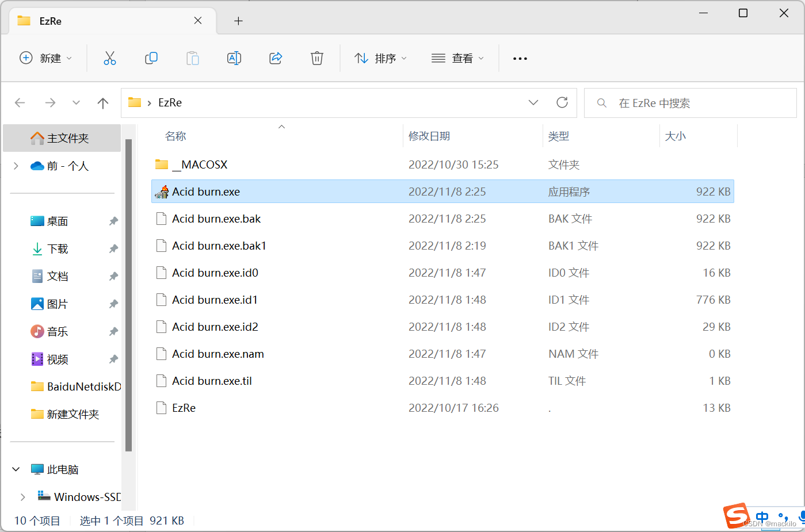Sort by the 名称 column header
Viewport: 805px width, 532px height.
tap(176, 136)
